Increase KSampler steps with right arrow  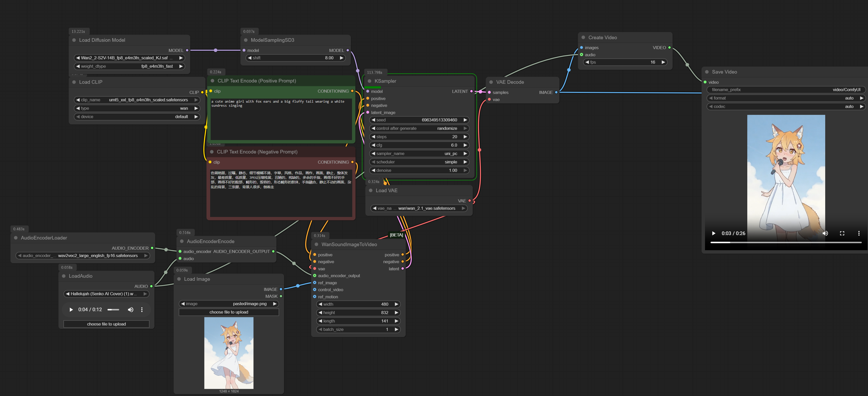pyautogui.click(x=465, y=137)
